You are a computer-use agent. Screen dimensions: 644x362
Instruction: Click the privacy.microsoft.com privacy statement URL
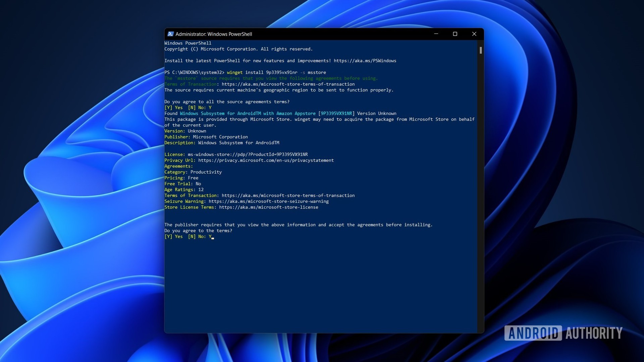pyautogui.click(x=266, y=161)
